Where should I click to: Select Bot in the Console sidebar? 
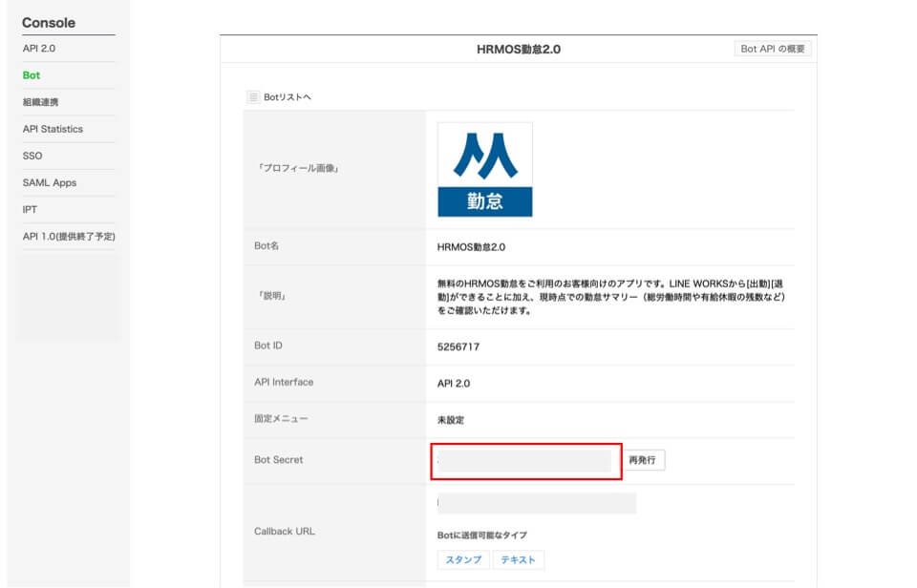click(x=31, y=75)
